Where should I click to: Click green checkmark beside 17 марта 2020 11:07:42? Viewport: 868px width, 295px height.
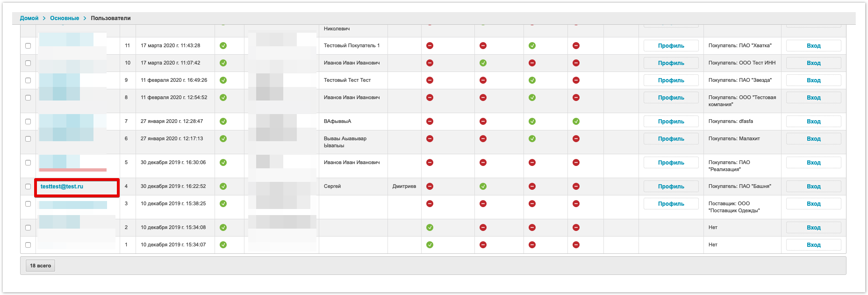pyautogui.click(x=223, y=63)
